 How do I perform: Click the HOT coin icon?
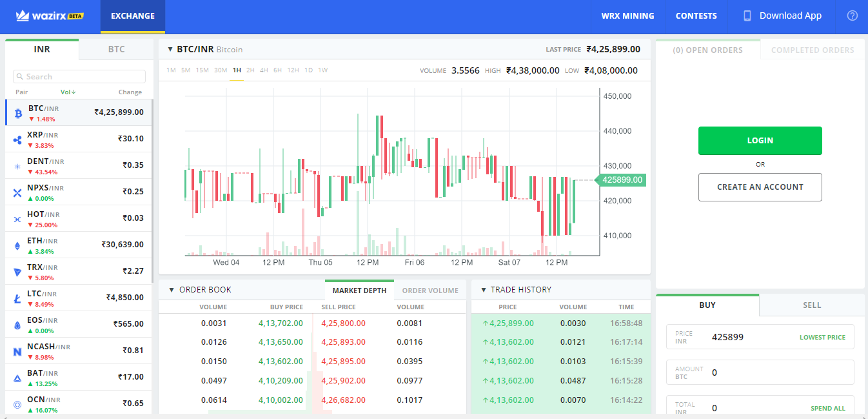coord(18,220)
